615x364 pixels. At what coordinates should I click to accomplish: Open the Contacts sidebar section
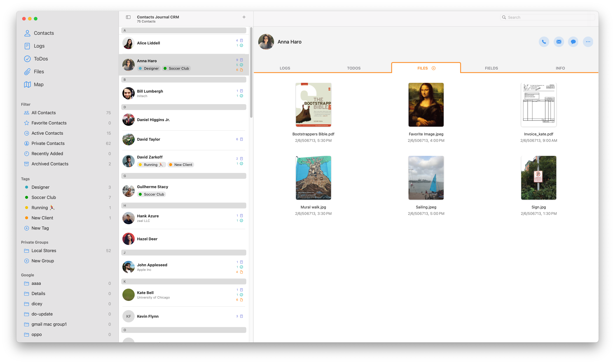click(39, 33)
